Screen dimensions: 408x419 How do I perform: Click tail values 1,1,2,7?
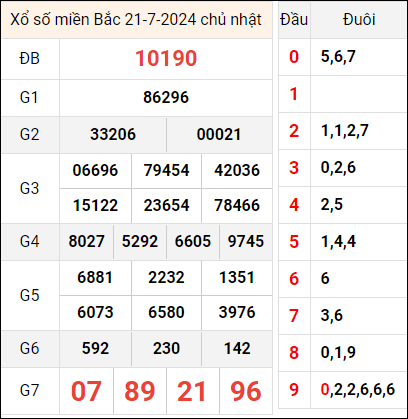point(345,131)
